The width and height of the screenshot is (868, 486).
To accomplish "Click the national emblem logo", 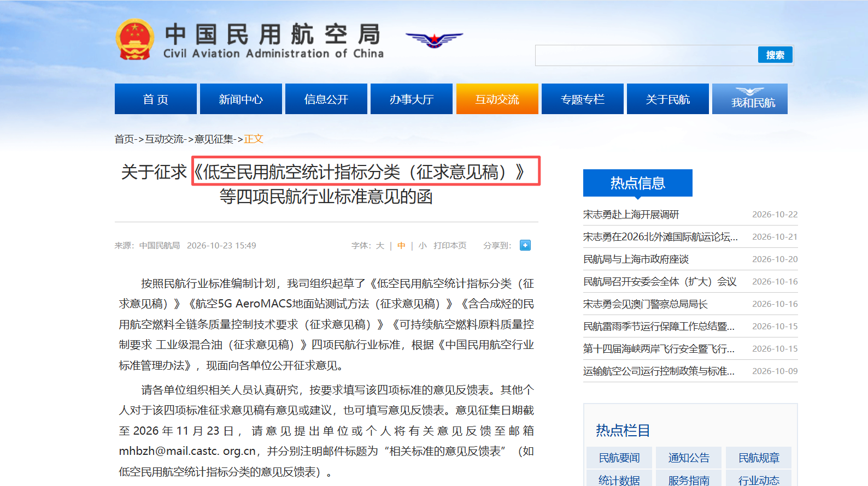I will tap(134, 39).
